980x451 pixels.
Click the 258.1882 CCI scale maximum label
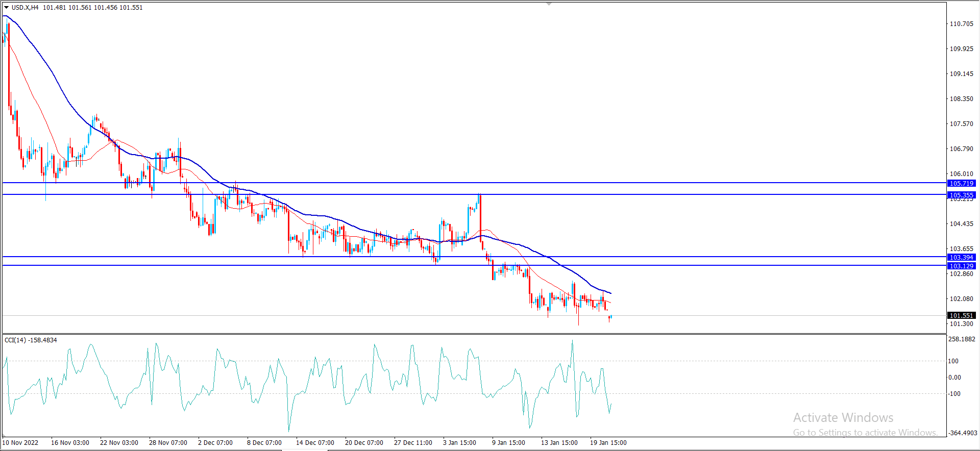click(962, 339)
